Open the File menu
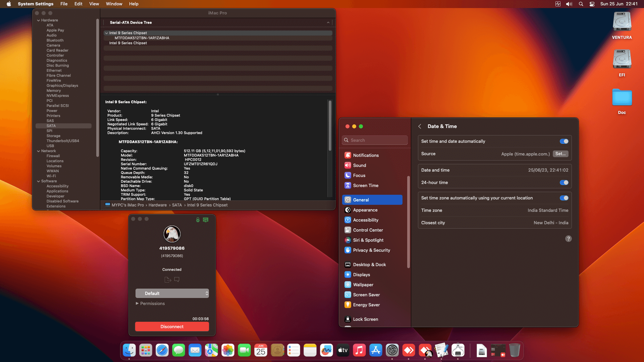This screenshot has height=362, width=644. (64, 4)
